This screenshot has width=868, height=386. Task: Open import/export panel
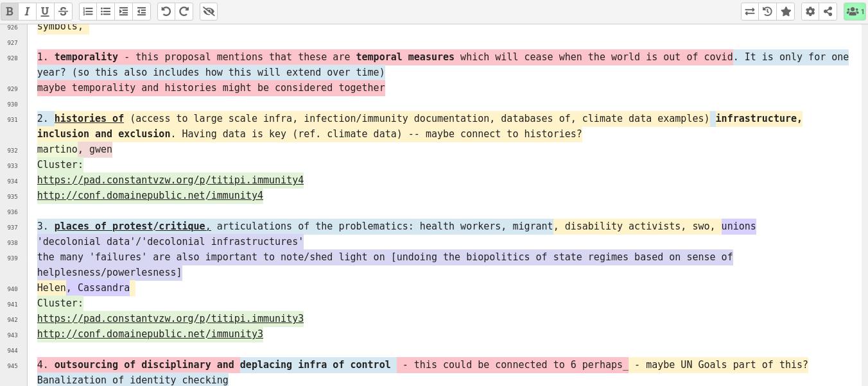(749, 12)
